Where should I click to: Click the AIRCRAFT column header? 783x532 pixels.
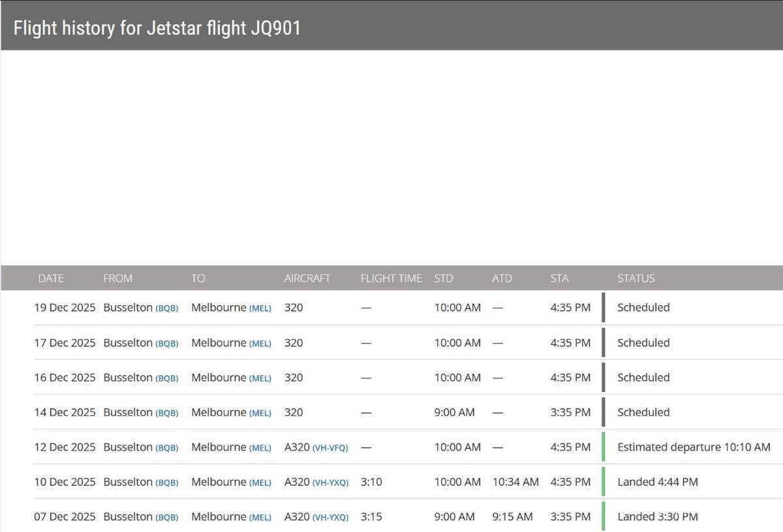point(307,278)
